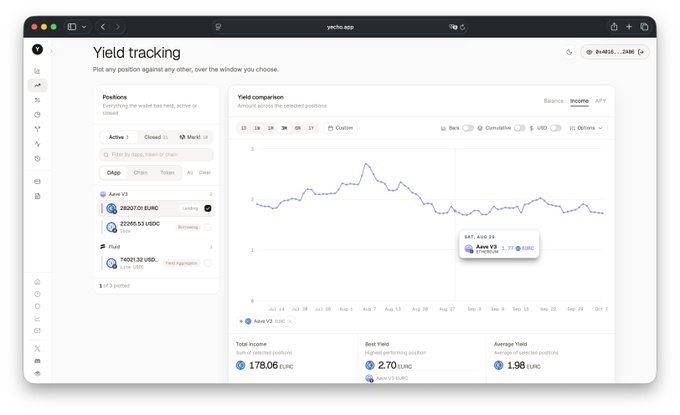Open the Custom date range picker
The image size is (680, 415).
click(340, 128)
